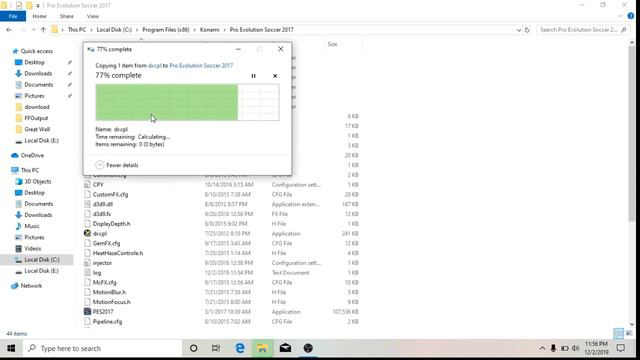Go up one folder level arrow
This screenshot has height=360, width=640.
(x=43, y=30)
